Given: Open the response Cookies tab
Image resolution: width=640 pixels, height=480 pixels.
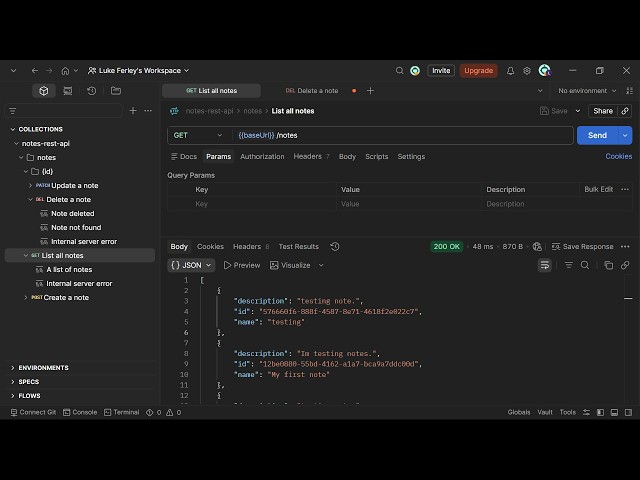Looking at the screenshot, I should tap(210, 247).
